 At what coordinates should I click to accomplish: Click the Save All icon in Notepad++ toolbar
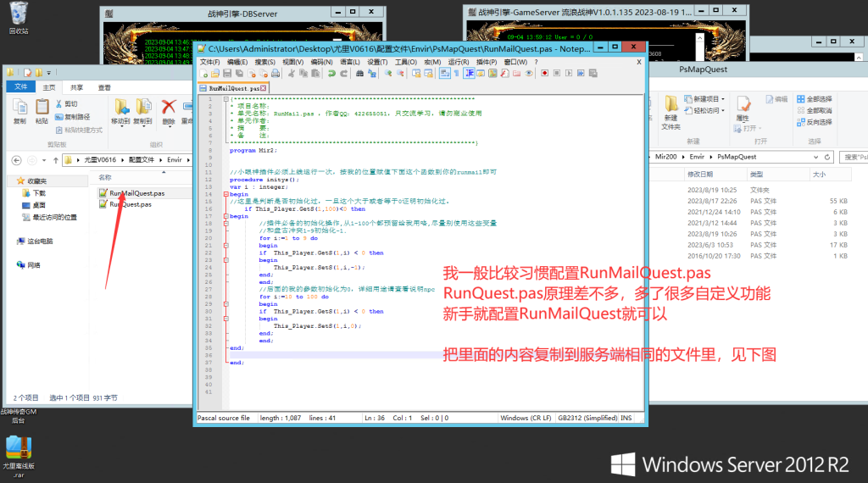[239, 73]
